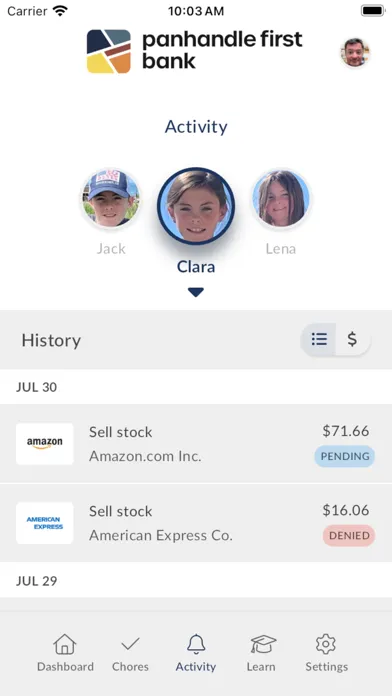Go to Chores checkmark icon
Viewport: 392px width, 696px height.
pyautogui.click(x=130, y=644)
